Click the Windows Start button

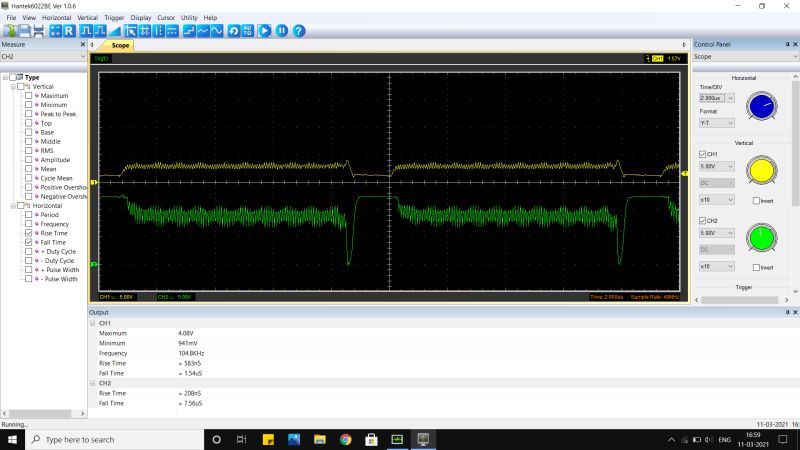pos(12,439)
